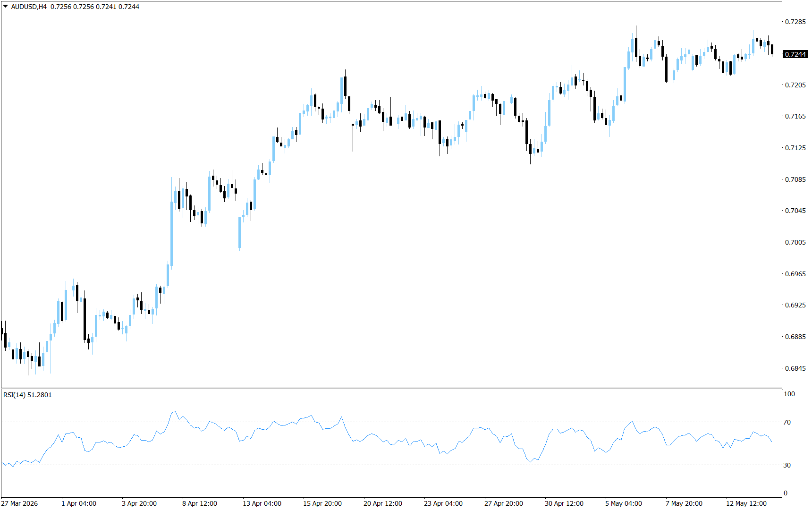Image resolution: width=812 pixels, height=510 pixels.
Task: Click the 8 Apr 12:00 time label
Action: 200,503
